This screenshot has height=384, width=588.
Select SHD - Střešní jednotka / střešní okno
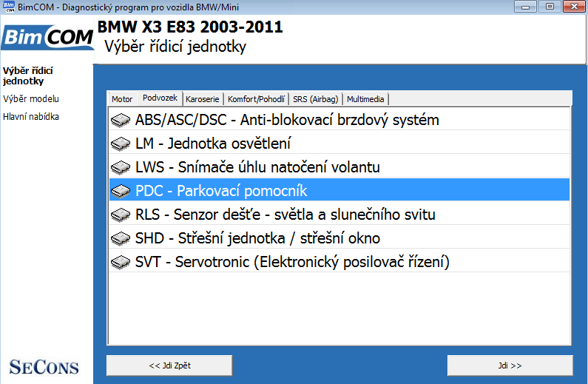click(339, 238)
